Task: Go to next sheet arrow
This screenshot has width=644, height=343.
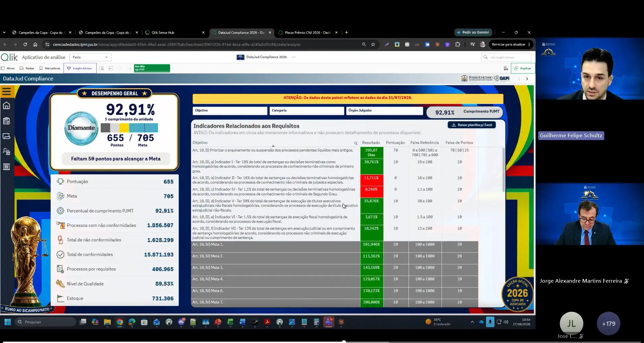Action: (527, 79)
